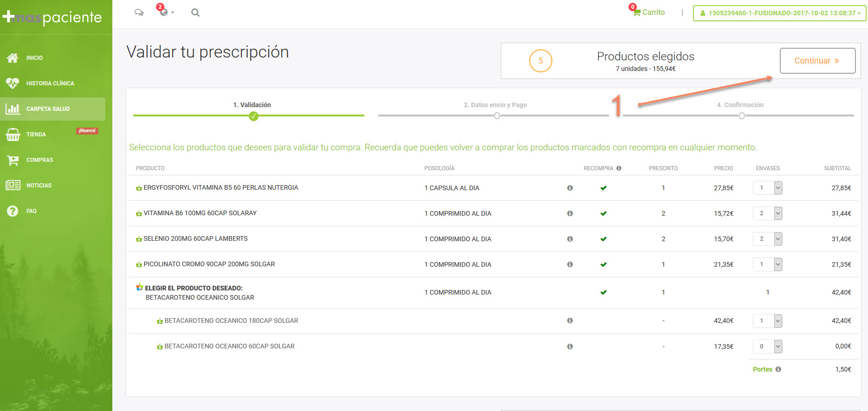
Task: Open envases dropdown for Betacaroteno 60cap
Action: tap(767, 347)
